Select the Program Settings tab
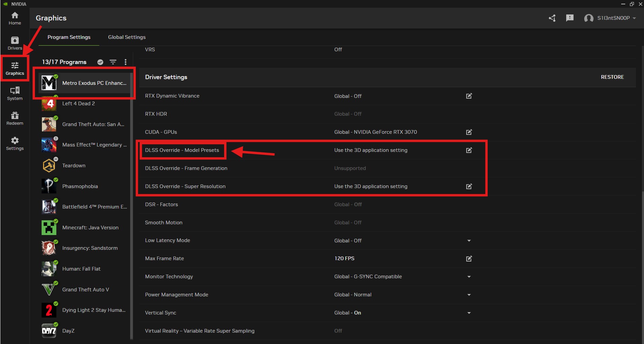 [69, 37]
